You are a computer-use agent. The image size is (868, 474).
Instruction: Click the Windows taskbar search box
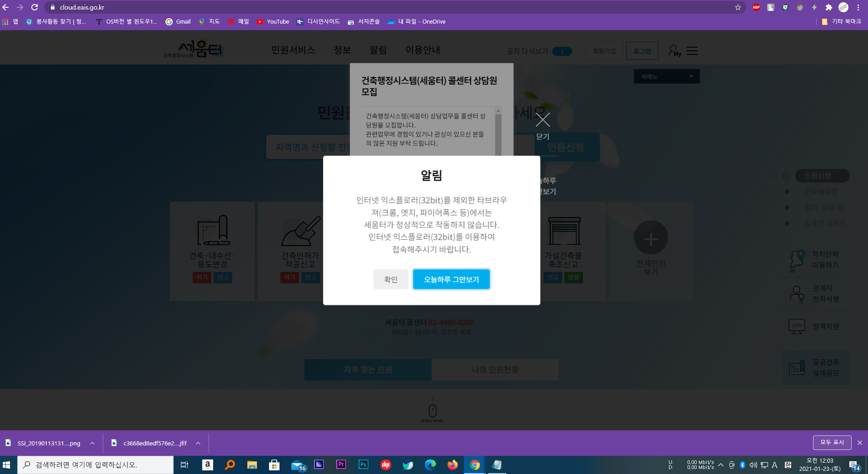(95, 465)
